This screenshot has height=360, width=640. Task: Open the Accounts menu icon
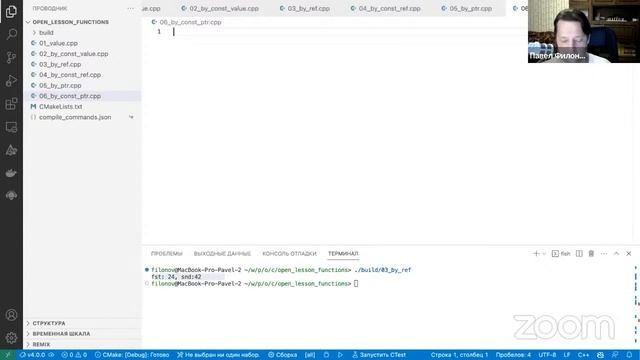pos(11,315)
